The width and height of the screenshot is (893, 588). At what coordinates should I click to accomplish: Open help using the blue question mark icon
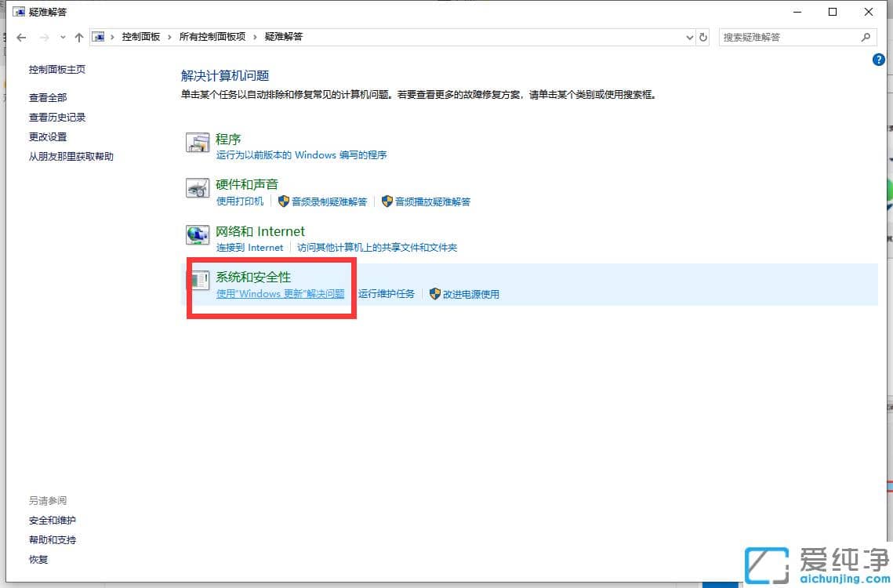pyautogui.click(x=880, y=60)
